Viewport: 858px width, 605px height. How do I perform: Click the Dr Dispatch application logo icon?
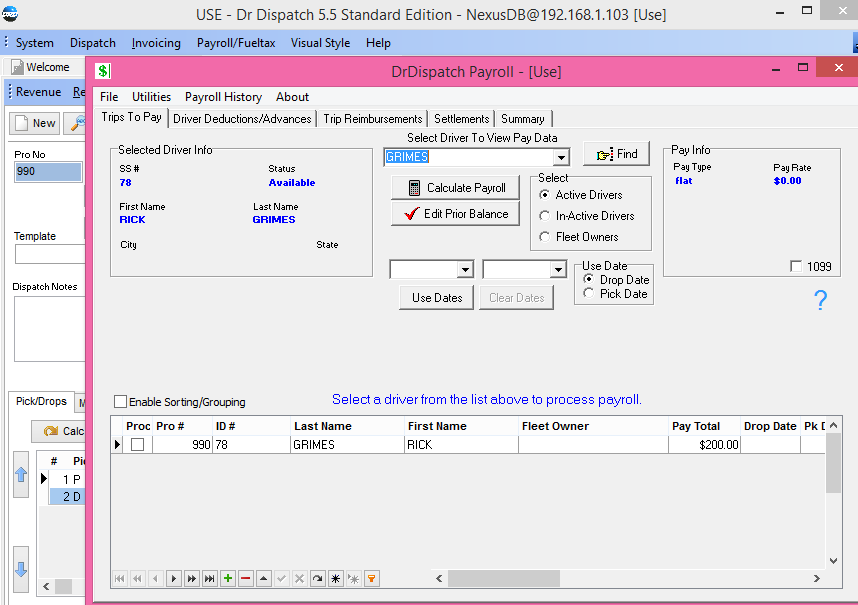pos(9,13)
